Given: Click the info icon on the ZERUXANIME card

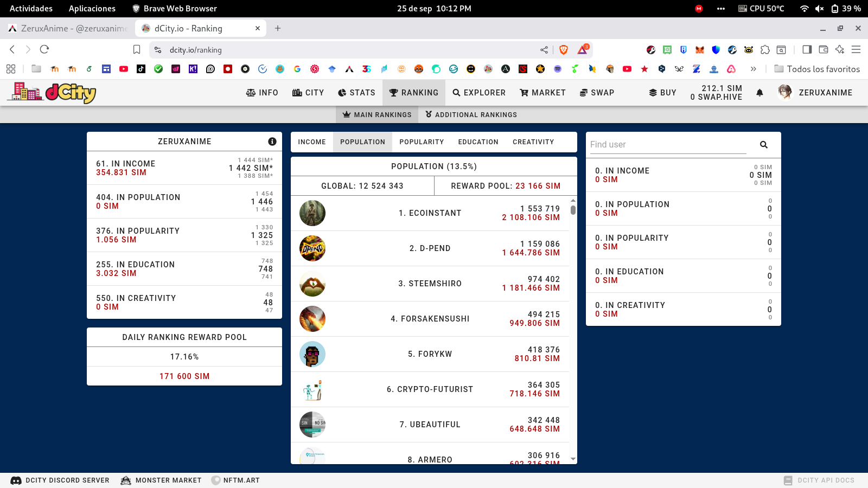Looking at the screenshot, I should point(272,142).
